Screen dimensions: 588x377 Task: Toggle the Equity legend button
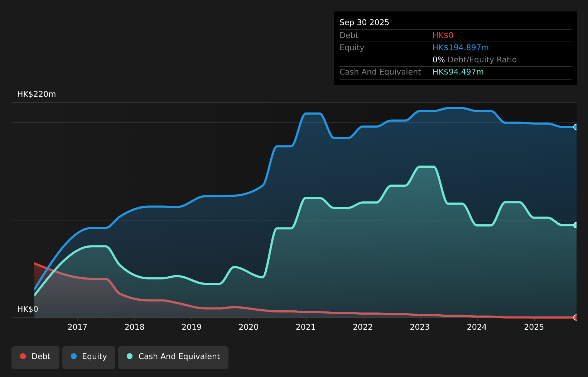89,357
